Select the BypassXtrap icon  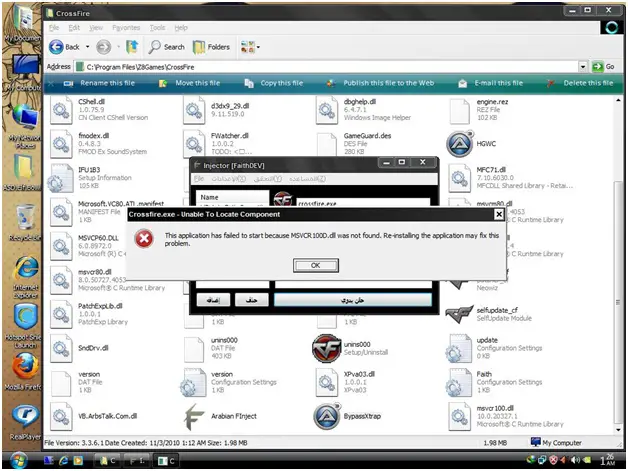[326, 417]
